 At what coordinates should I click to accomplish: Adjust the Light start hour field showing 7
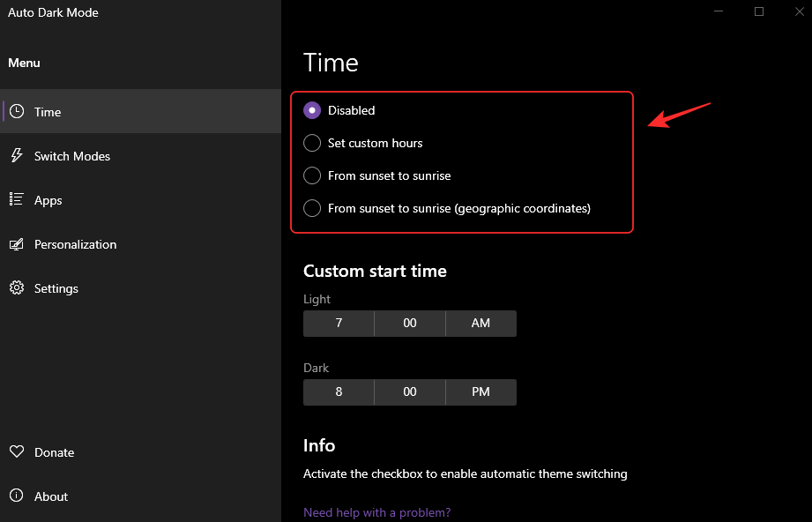pyautogui.click(x=339, y=324)
